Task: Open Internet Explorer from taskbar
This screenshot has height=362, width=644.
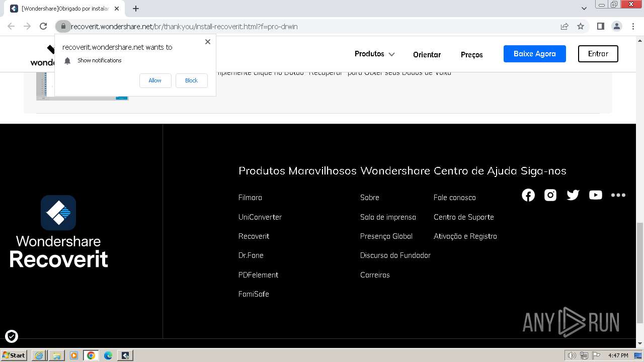Action: [x=39, y=355]
